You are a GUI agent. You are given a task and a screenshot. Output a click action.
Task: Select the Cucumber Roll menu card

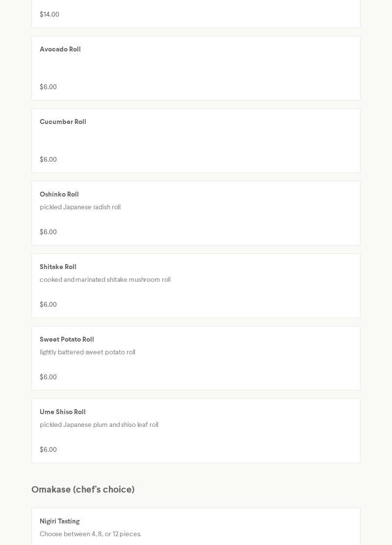(x=196, y=141)
